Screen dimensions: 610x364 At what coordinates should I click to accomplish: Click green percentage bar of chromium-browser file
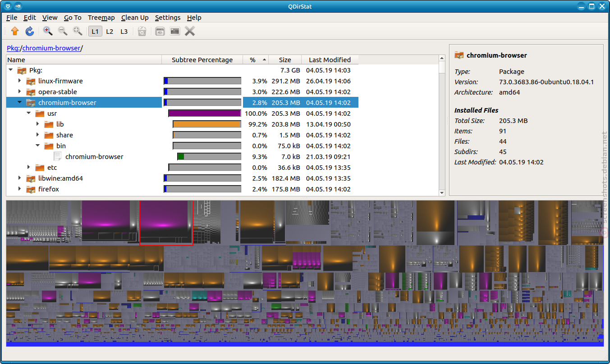[181, 157]
